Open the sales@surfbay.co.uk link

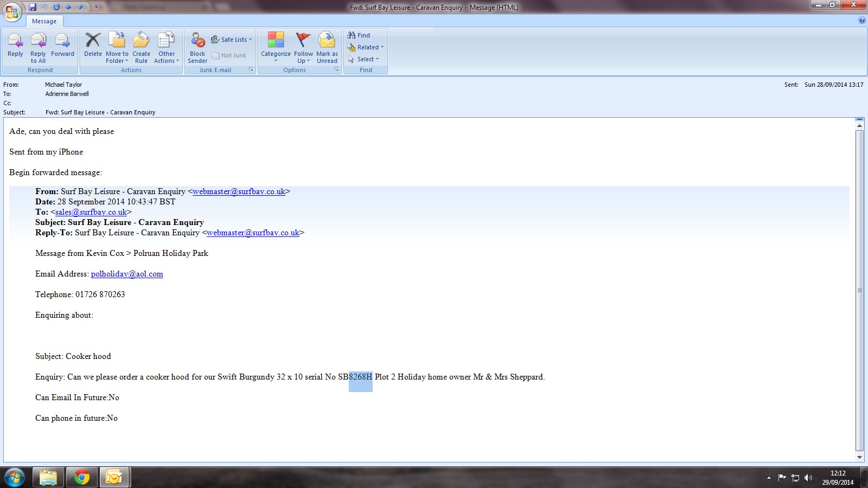tap(91, 212)
